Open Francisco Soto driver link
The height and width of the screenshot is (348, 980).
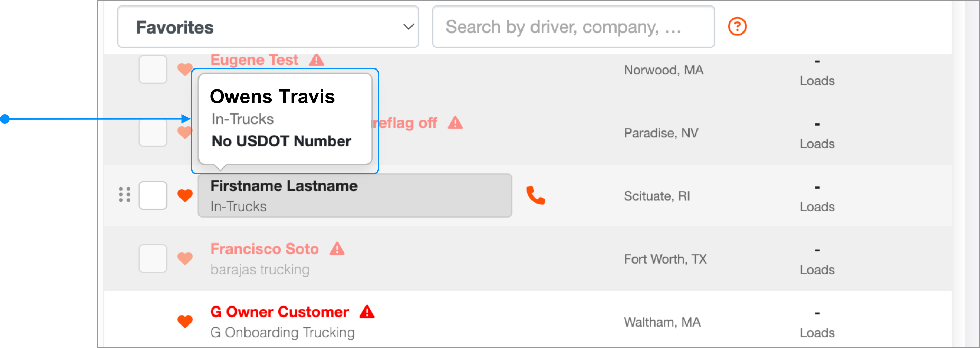(x=265, y=249)
